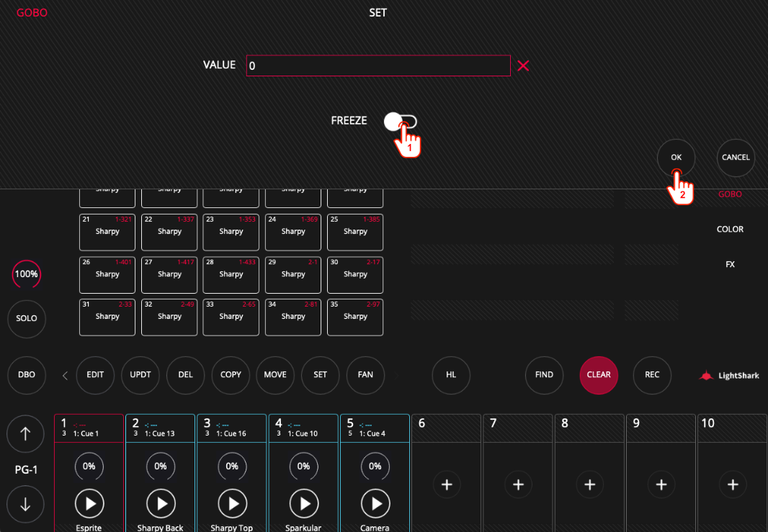Play the Sparkular cuelist
Image resolution: width=768 pixels, height=532 pixels.
[x=304, y=503]
